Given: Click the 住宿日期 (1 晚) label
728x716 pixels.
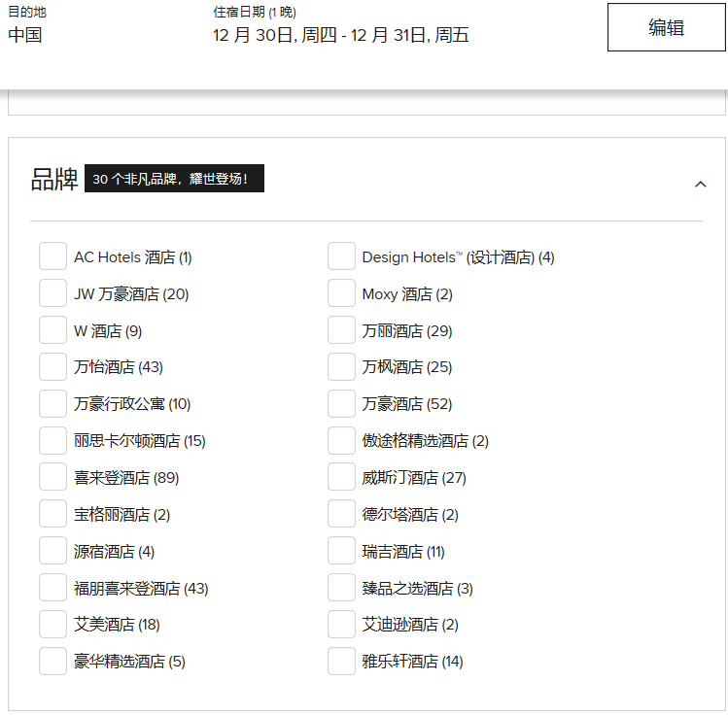Looking at the screenshot, I should 255,12.
